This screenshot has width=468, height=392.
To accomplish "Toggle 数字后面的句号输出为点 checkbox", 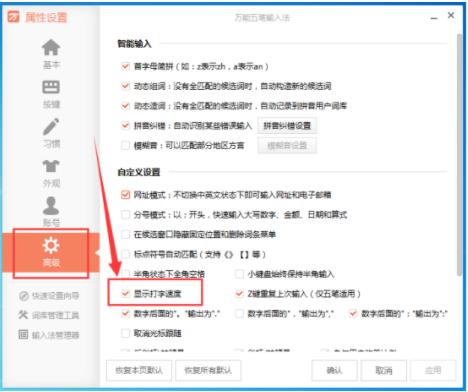I will click(x=125, y=313).
